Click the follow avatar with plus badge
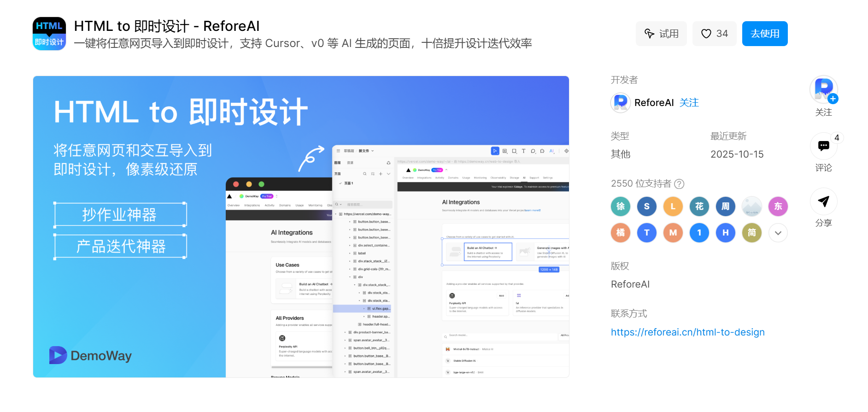This screenshot has height=412, width=868. pos(823,89)
